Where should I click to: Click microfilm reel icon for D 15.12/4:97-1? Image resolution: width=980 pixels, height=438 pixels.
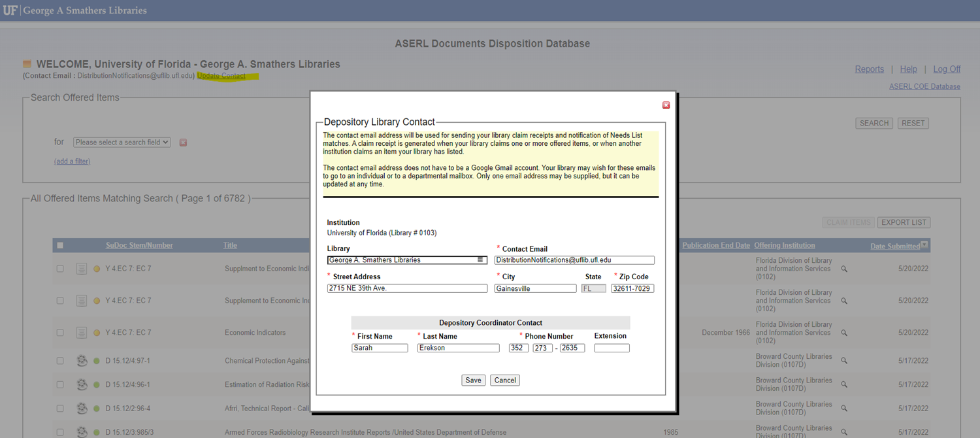coord(82,361)
